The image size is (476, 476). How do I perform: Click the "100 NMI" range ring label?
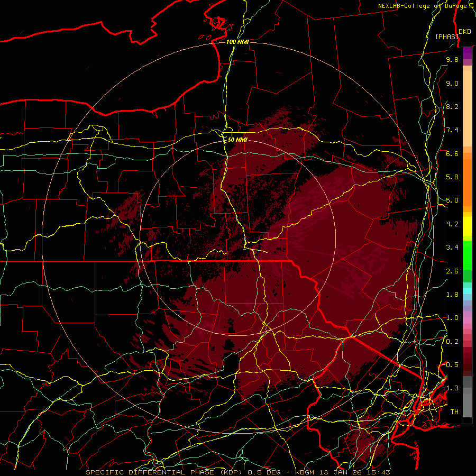click(237, 42)
